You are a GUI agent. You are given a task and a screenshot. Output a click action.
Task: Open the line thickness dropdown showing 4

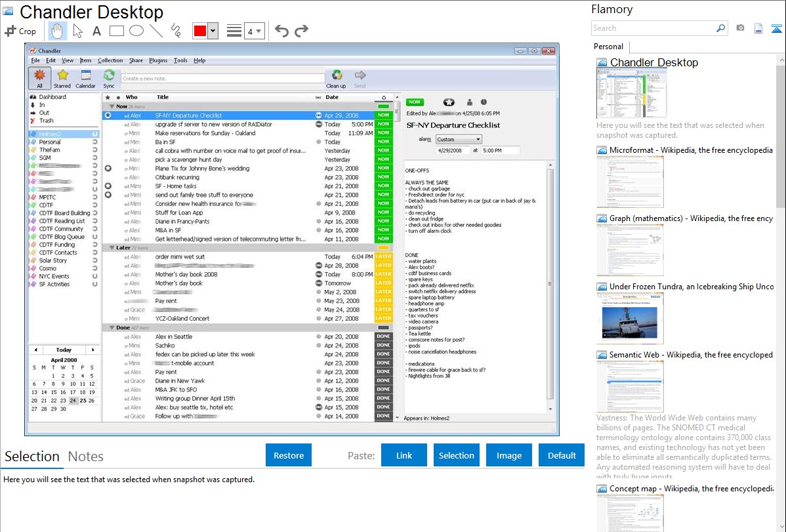point(255,31)
